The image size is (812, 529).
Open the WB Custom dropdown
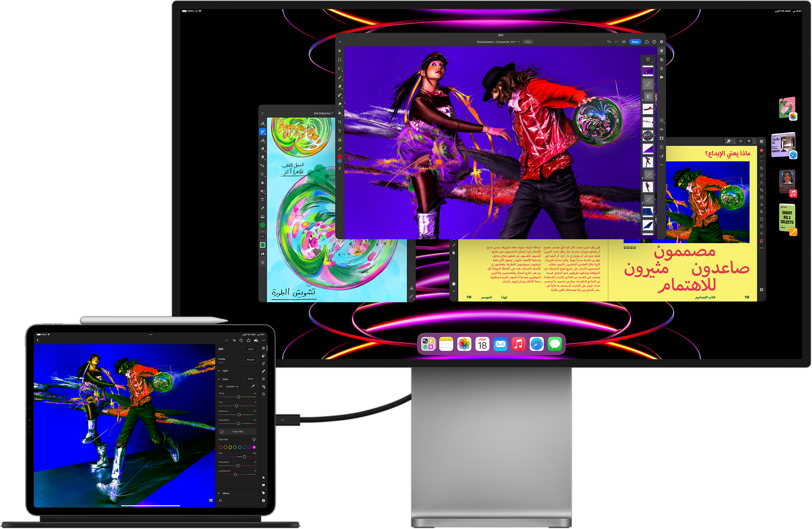click(232, 387)
